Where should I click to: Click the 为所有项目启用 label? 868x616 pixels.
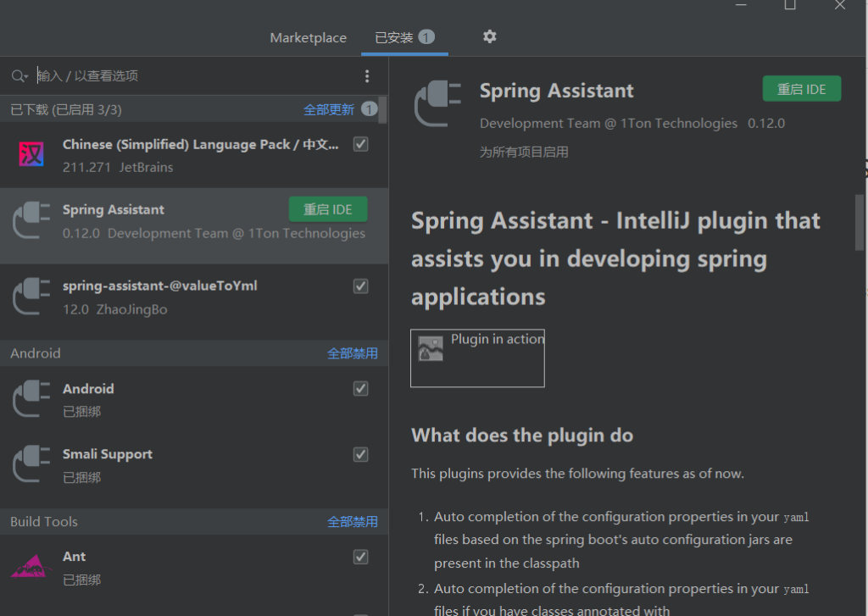524,152
